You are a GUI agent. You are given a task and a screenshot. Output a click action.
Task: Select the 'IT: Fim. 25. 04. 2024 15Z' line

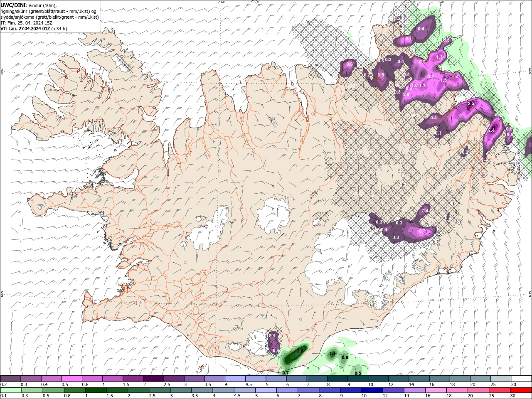[x=26, y=23]
